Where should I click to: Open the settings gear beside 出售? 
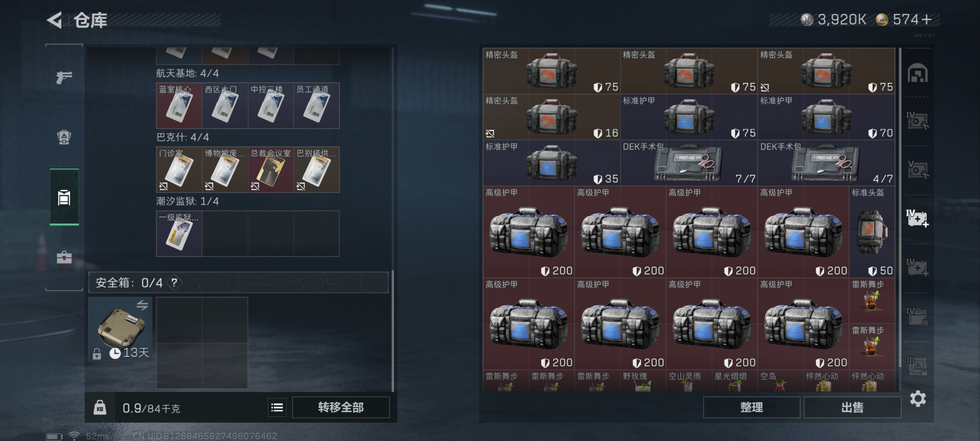918,398
